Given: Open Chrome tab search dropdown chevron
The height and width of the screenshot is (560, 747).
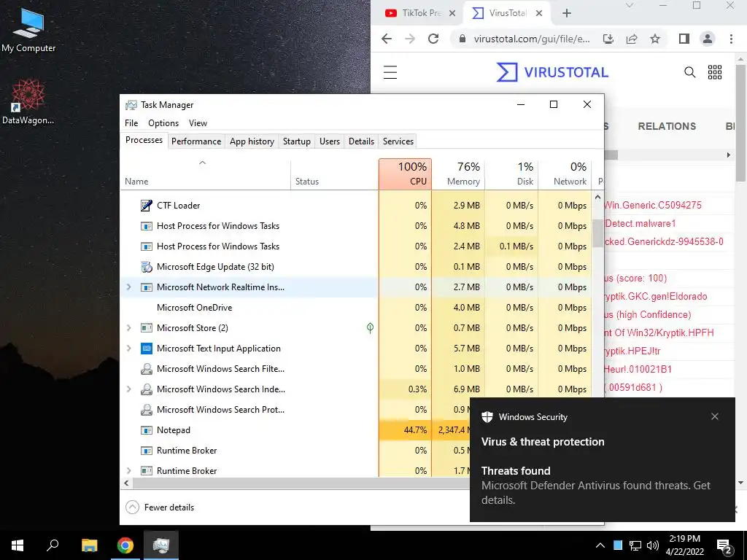Looking at the screenshot, I should (x=630, y=6).
